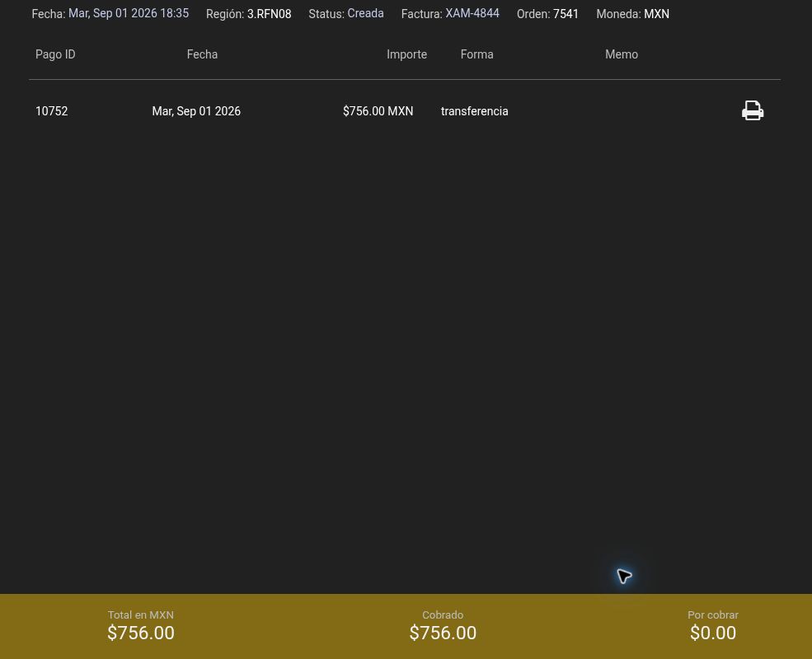Click the Mar, Sep 01 2026 payment date cell
The image size is (812, 659).
(x=196, y=111)
